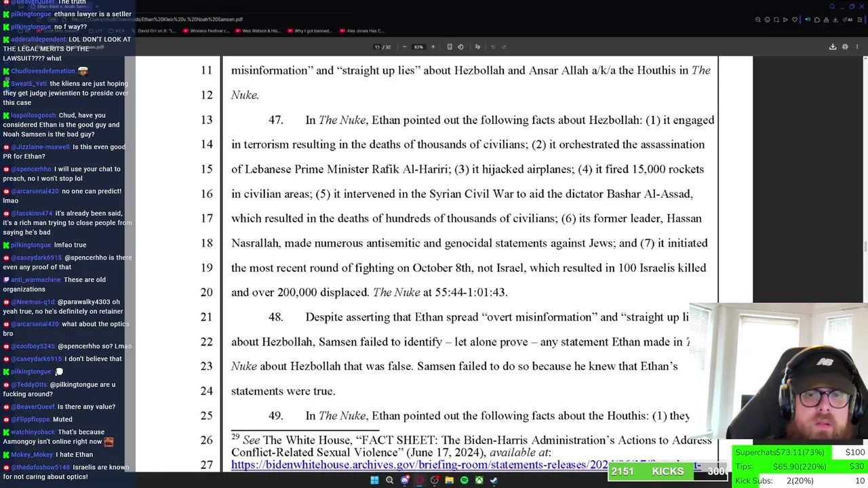Viewport: 868px width, 488px height.
Task: Click chat username @Neemus-q1d
Action: click(33, 302)
